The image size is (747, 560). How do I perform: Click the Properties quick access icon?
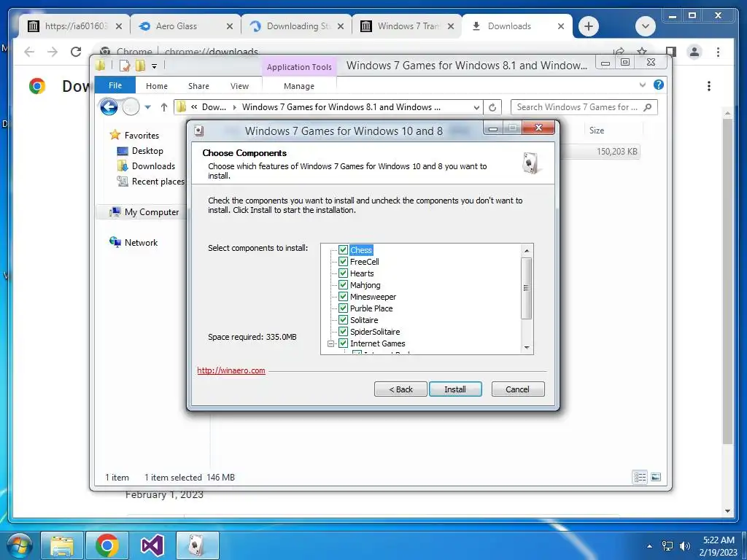click(125, 65)
